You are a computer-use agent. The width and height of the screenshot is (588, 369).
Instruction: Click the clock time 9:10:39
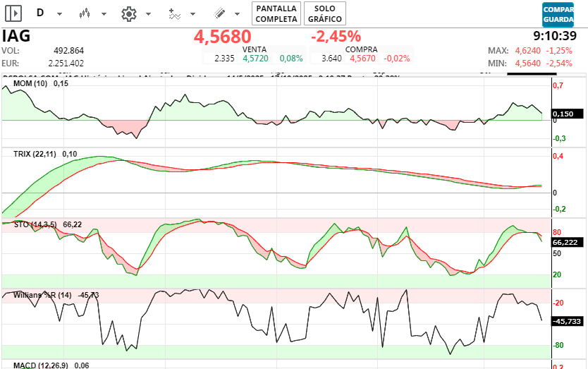pyautogui.click(x=555, y=36)
